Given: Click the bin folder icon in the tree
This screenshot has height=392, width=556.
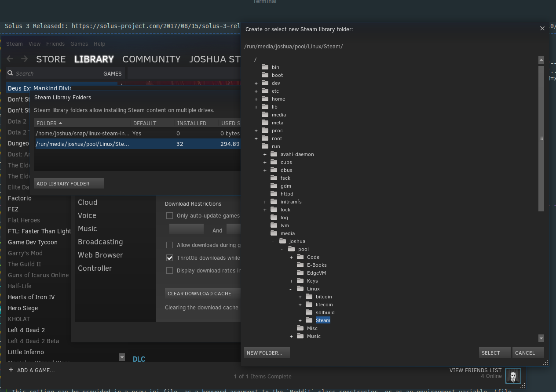Looking at the screenshot, I should click(x=265, y=67).
